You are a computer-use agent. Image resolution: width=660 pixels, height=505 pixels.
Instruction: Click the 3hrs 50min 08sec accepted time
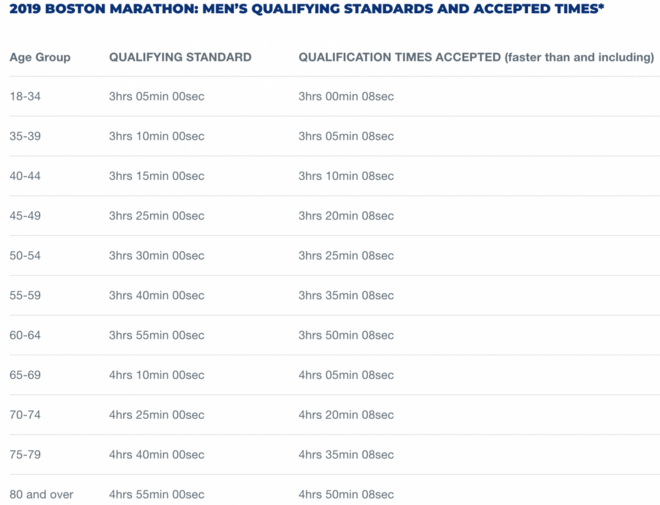pyautogui.click(x=346, y=335)
